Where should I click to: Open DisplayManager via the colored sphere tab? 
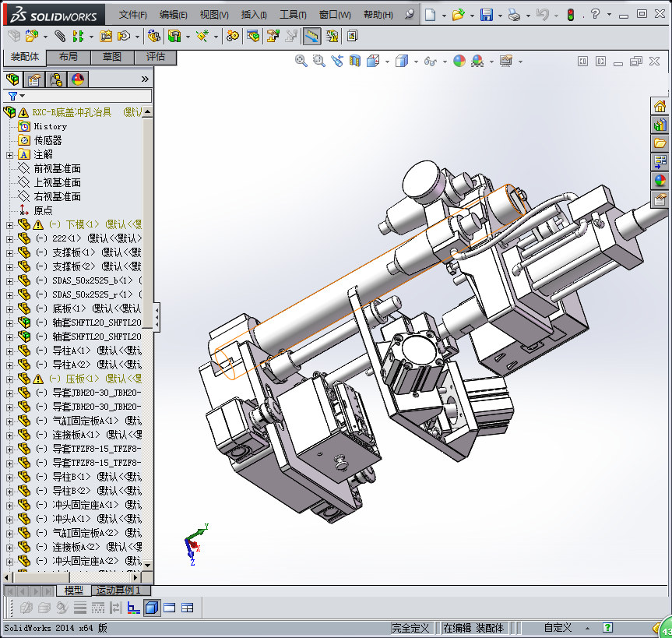tap(76, 79)
